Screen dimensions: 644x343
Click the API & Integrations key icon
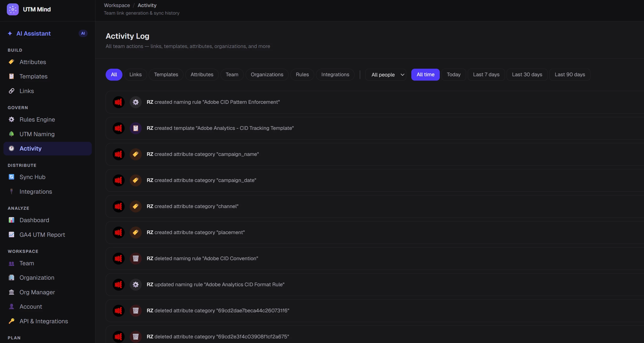[x=11, y=321]
